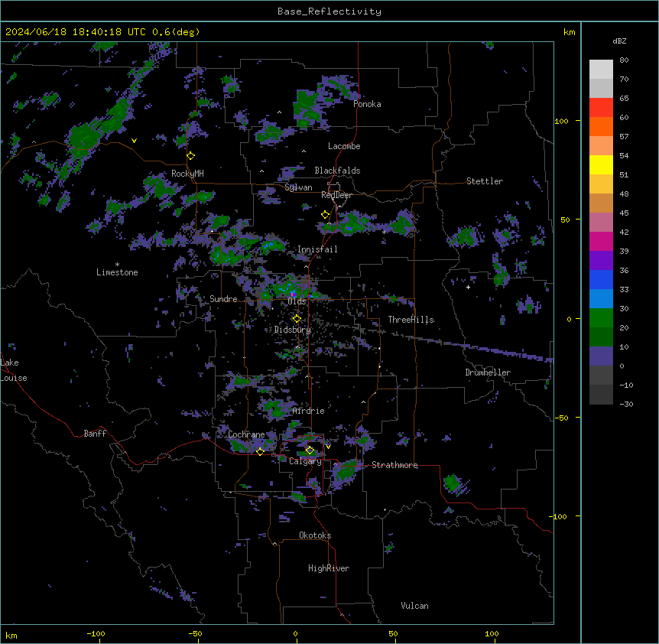Click the asterisk marker above Limestone
The image size is (659, 644).
[x=117, y=265]
